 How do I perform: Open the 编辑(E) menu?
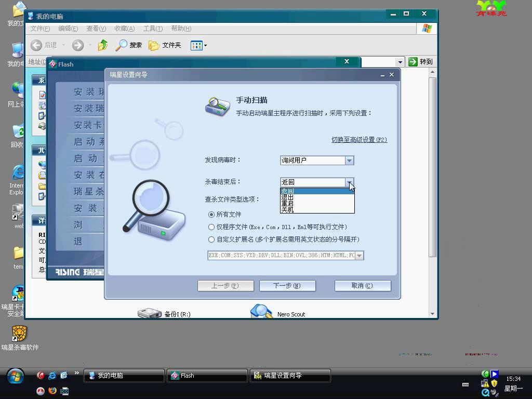point(68,29)
